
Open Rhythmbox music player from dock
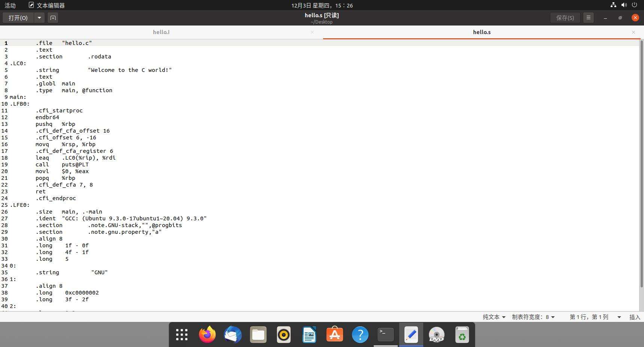pos(284,335)
